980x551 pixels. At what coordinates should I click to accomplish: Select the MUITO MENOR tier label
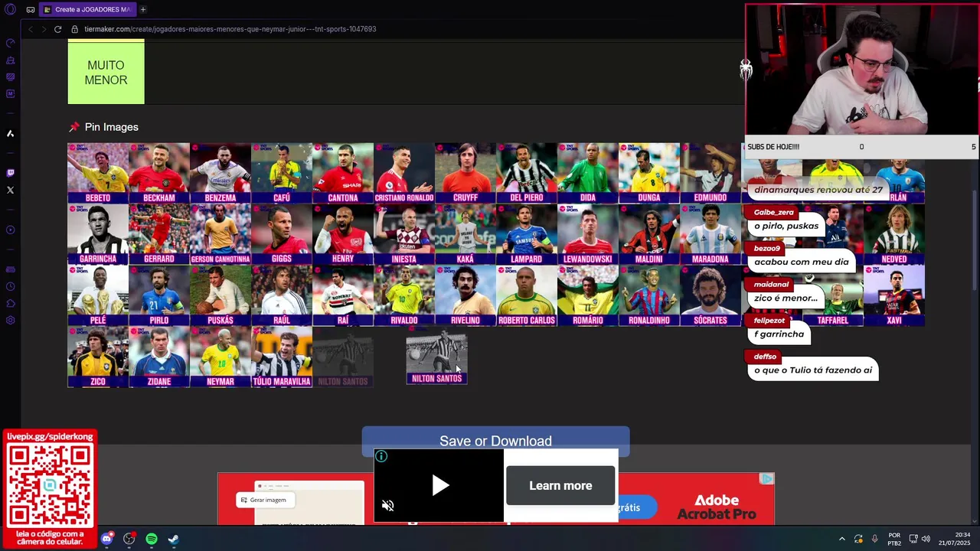point(106,73)
